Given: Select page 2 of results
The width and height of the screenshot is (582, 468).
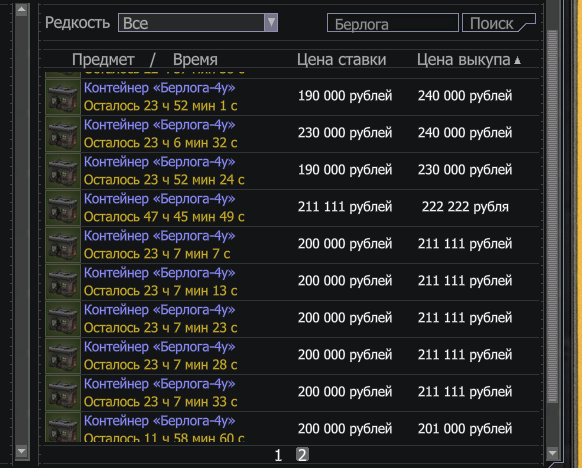Looking at the screenshot, I should click(302, 455).
